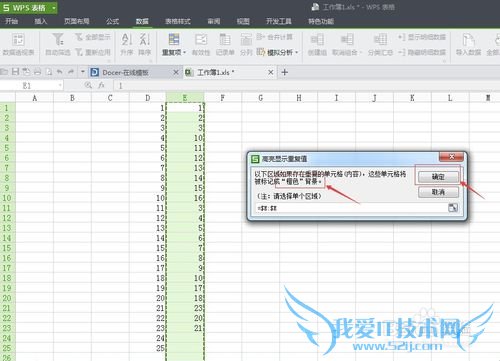Select row 20 header
The width and height of the screenshot is (500, 361).
7,298
